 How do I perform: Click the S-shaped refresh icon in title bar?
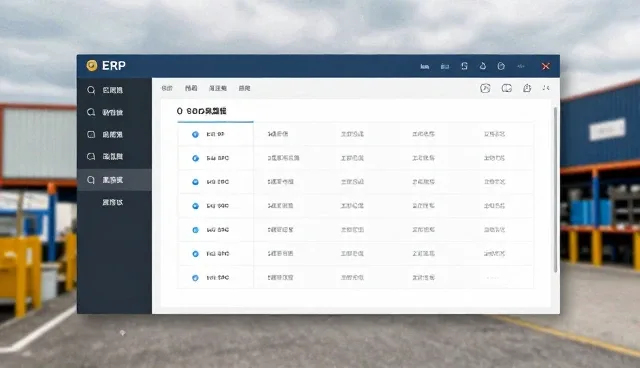464,66
